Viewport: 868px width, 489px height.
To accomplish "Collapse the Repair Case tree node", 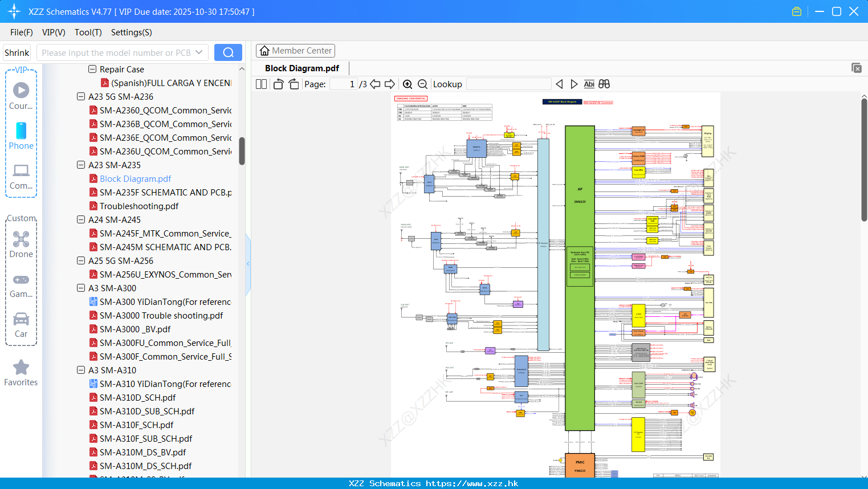I will (92, 69).
